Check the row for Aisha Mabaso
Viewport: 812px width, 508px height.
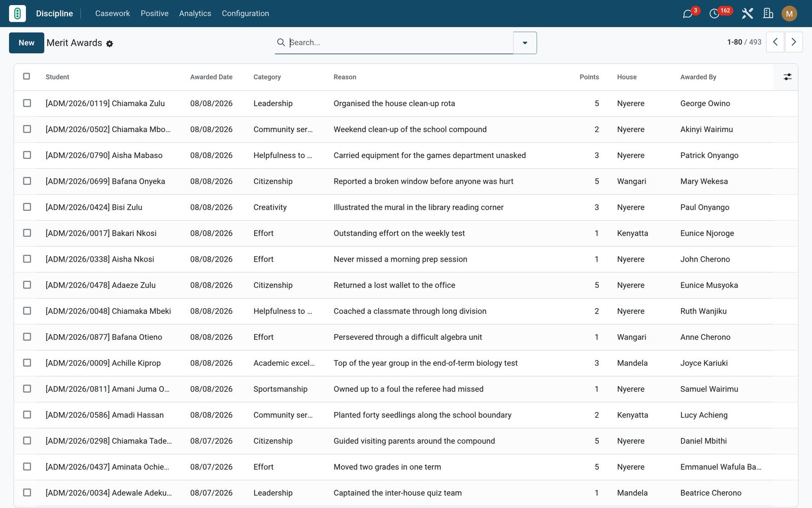point(27,155)
